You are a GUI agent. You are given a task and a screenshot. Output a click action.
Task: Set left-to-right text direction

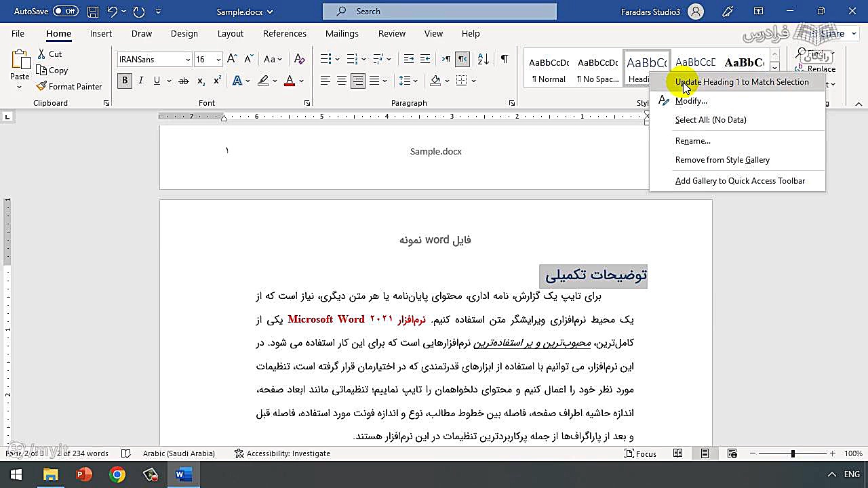click(446, 60)
